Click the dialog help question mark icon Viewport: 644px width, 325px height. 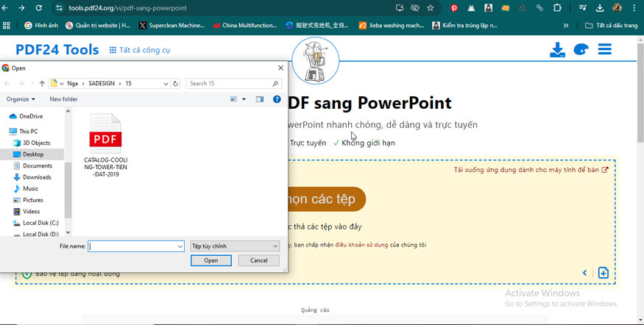277,99
